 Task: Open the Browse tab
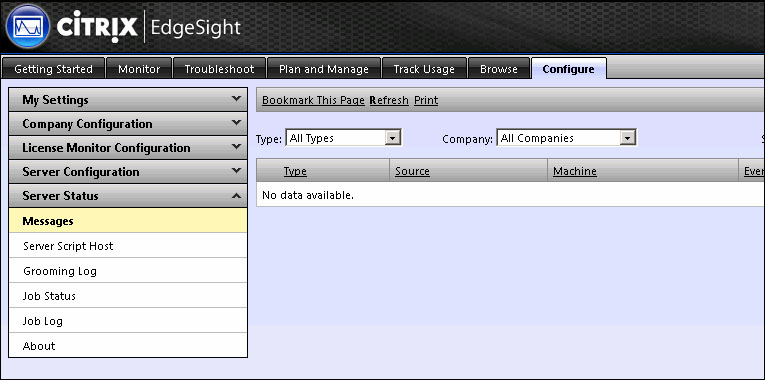[499, 69]
